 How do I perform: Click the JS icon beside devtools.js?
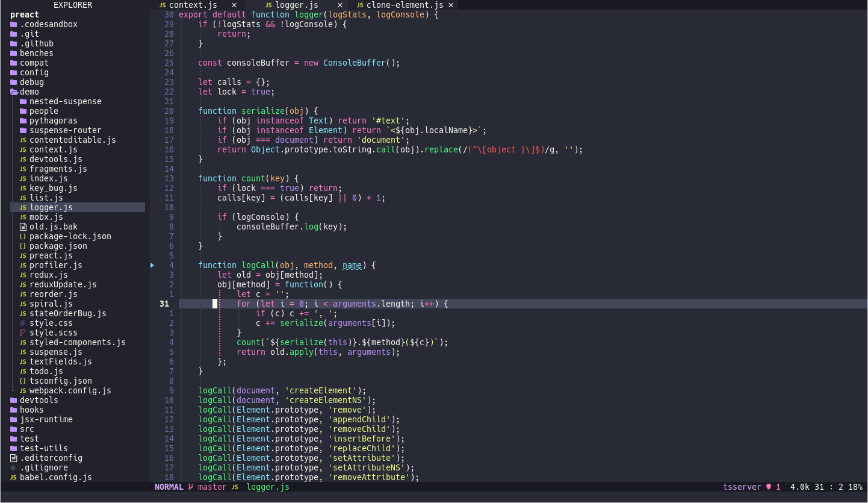(x=23, y=159)
